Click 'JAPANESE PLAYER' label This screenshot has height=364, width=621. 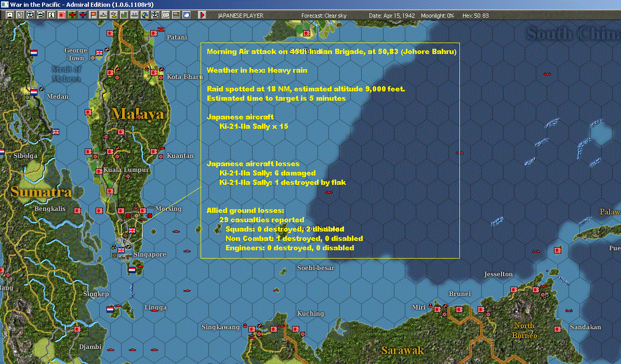point(241,16)
